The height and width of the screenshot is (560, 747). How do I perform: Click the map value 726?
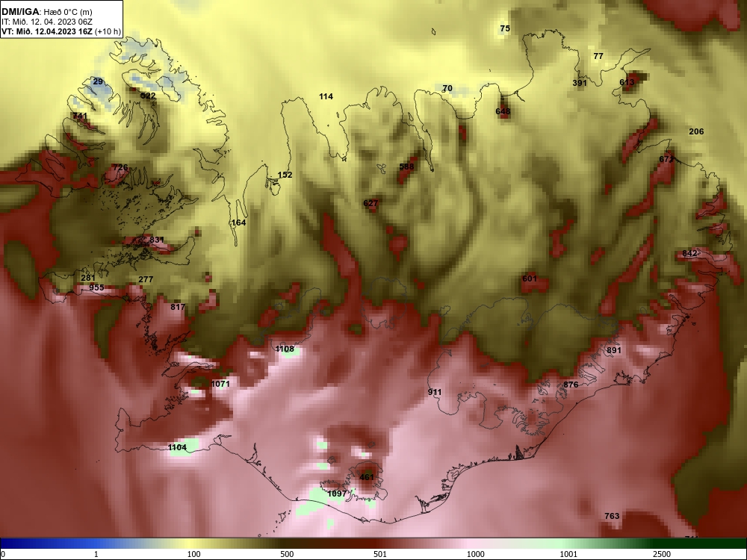click(120, 167)
